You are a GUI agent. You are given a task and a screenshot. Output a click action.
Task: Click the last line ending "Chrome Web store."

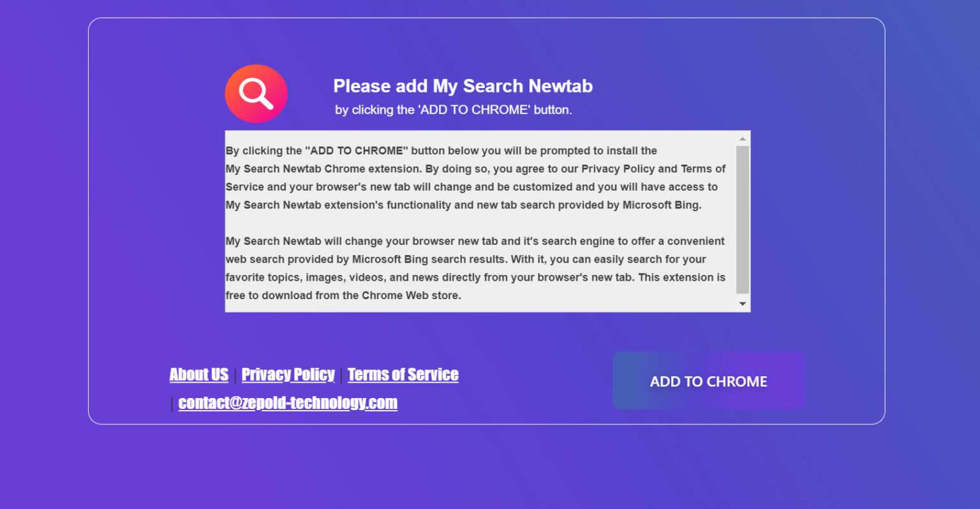(343, 295)
